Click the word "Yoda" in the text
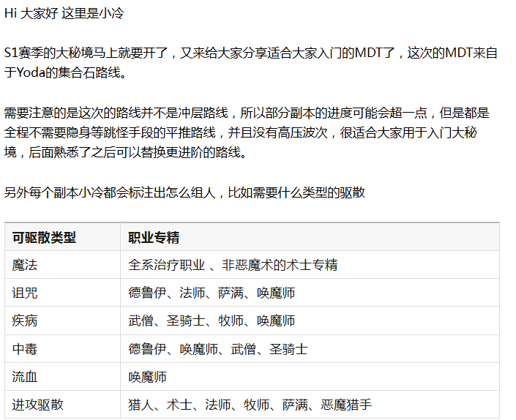516x420 pixels. (x=36, y=72)
